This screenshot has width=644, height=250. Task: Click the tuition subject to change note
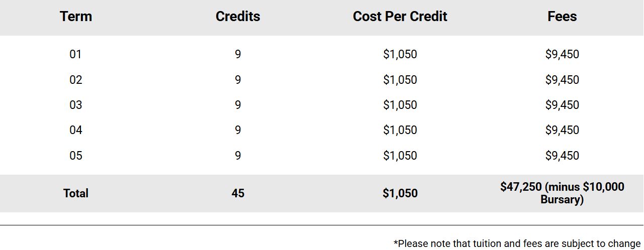(517, 244)
